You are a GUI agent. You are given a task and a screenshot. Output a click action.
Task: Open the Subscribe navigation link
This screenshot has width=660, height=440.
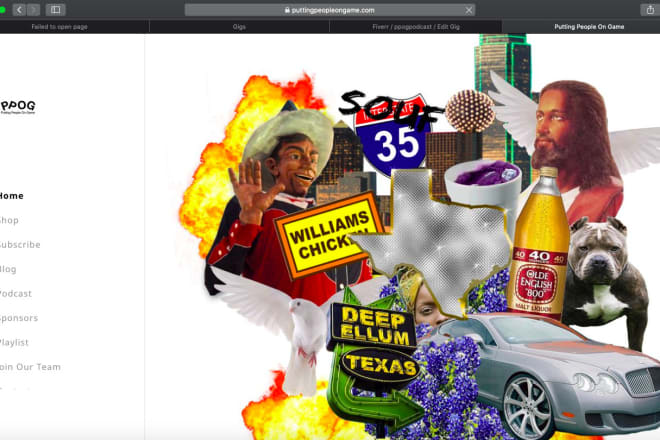(20, 245)
